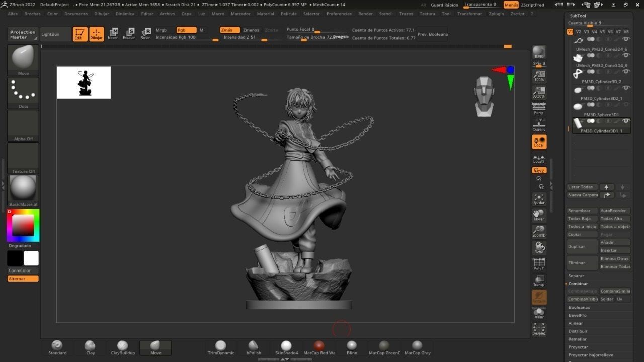Click the Zoom3D navigation icon
The width and height of the screenshot is (644, 362).
click(x=539, y=232)
